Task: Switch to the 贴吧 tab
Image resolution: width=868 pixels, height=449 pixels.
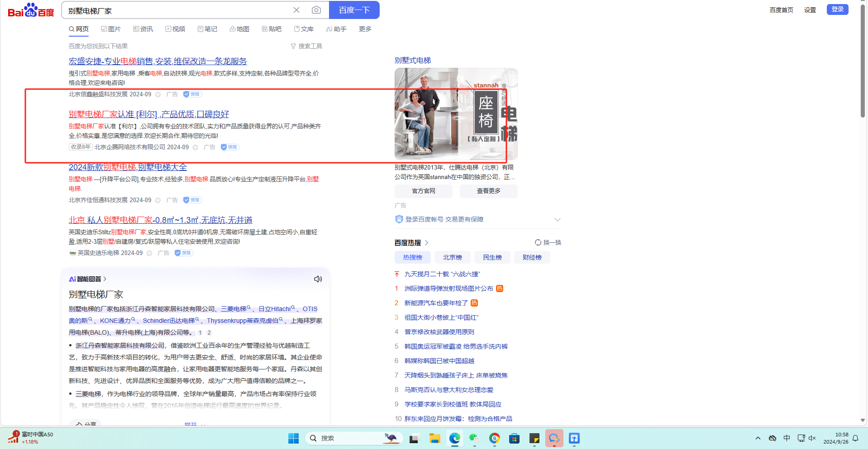Action: [272, 29]
